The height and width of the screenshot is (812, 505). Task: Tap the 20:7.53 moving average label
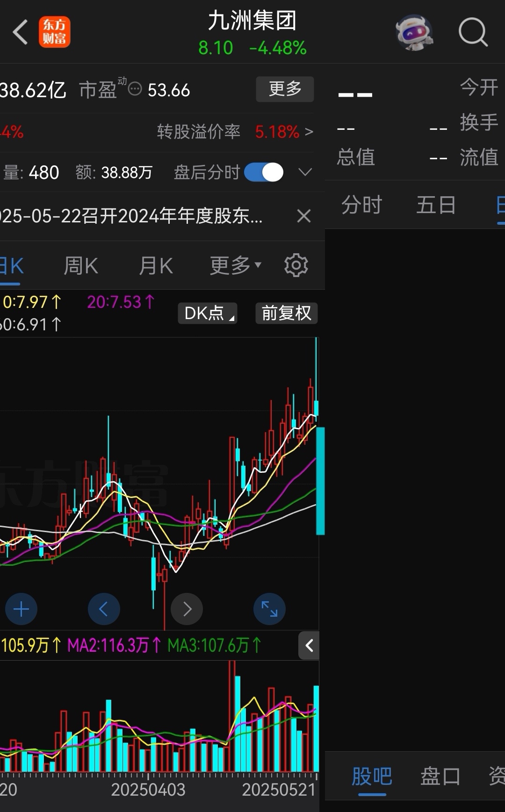[121, 302]
